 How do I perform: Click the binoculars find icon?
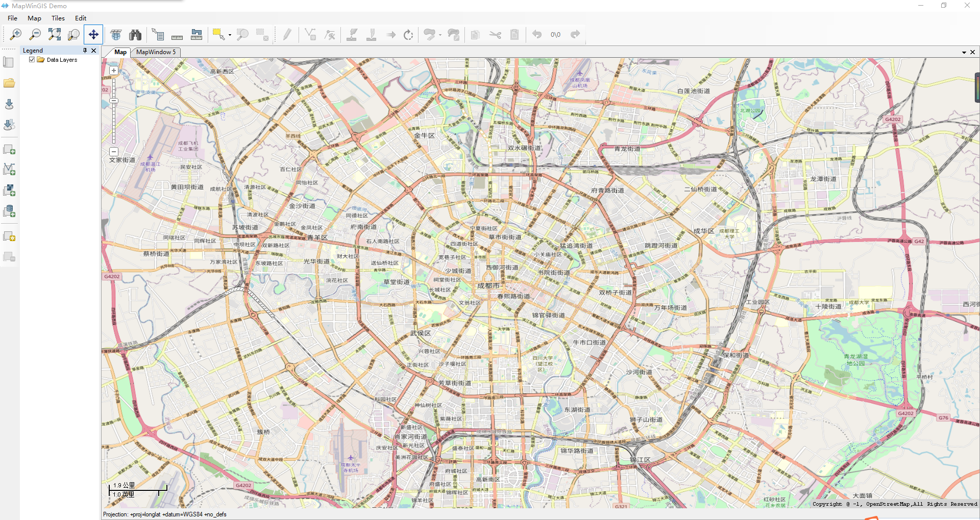pyautogui.click(x=135, y=35)
